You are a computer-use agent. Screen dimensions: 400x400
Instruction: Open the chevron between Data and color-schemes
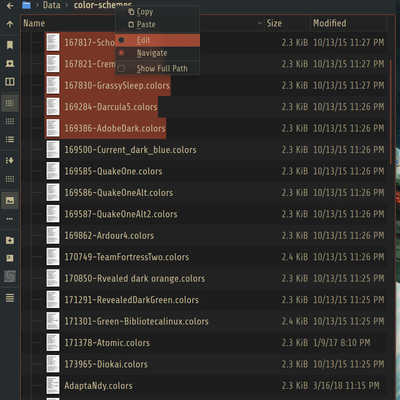click(67, 5)
